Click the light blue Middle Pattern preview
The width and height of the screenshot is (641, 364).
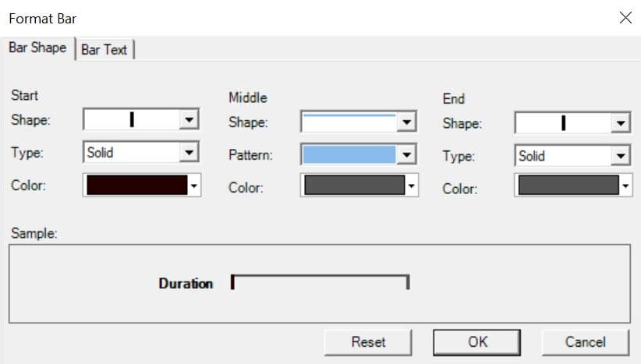349,154
